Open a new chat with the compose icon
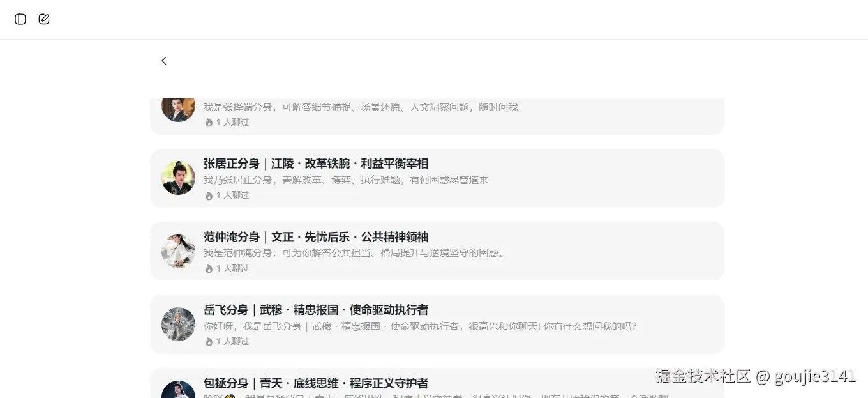868x398 pixels. (x=43, y=19)
